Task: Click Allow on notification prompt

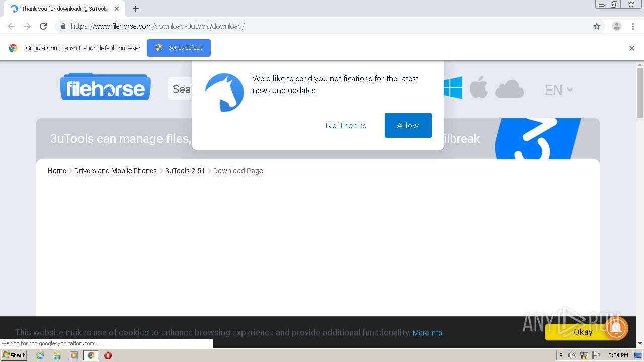Action: 408,125
